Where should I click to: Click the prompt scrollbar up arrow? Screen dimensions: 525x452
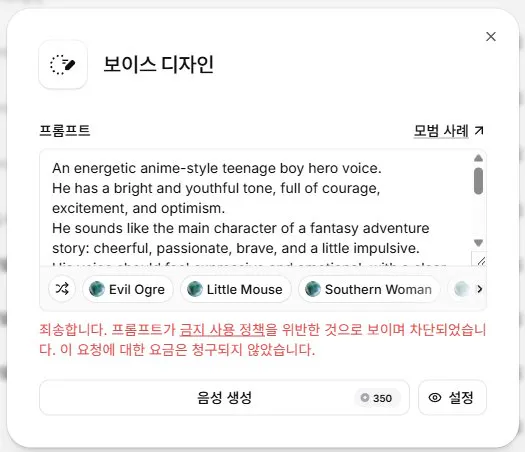tap(478, 158)
